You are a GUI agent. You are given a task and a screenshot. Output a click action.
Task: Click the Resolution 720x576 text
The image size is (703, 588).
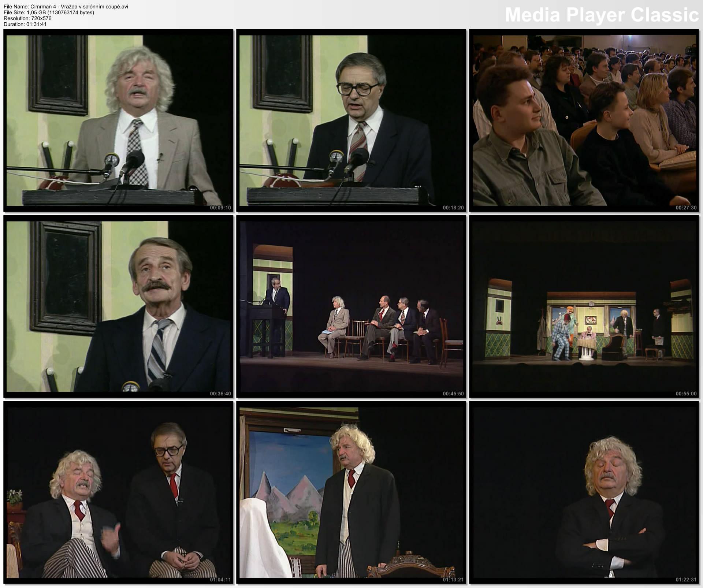[x=27, y=18]
